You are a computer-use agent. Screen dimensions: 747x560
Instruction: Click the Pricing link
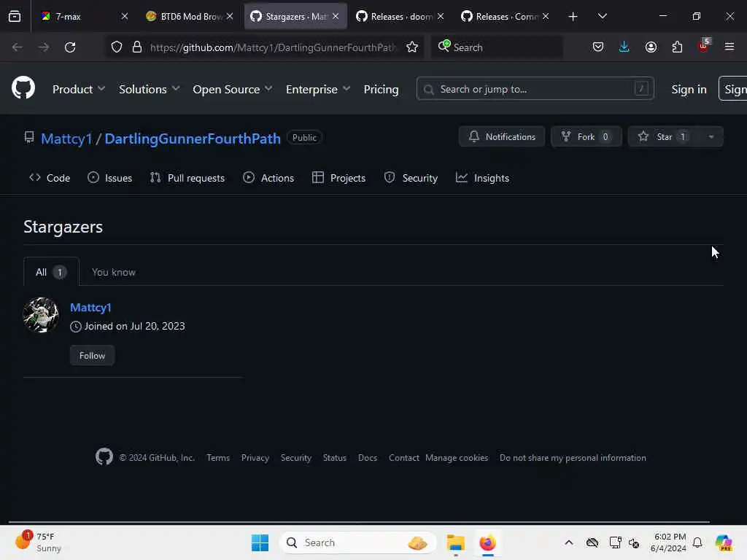pos(381,89)
